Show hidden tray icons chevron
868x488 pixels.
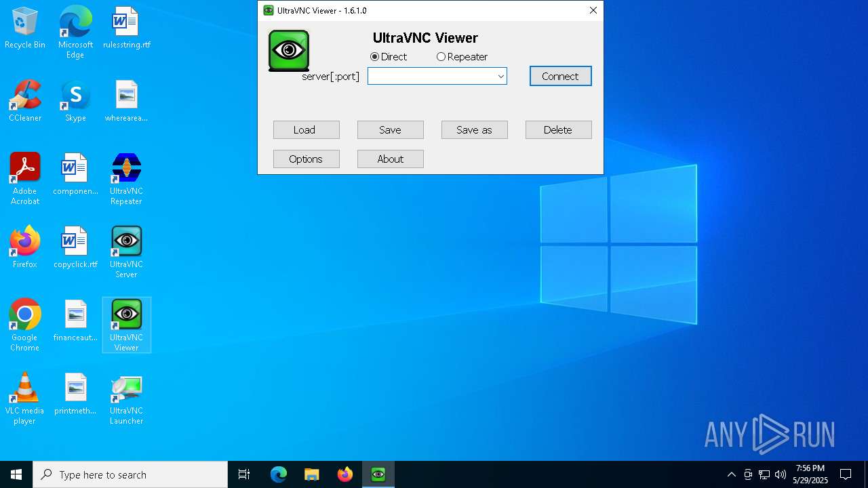(731, 474)
